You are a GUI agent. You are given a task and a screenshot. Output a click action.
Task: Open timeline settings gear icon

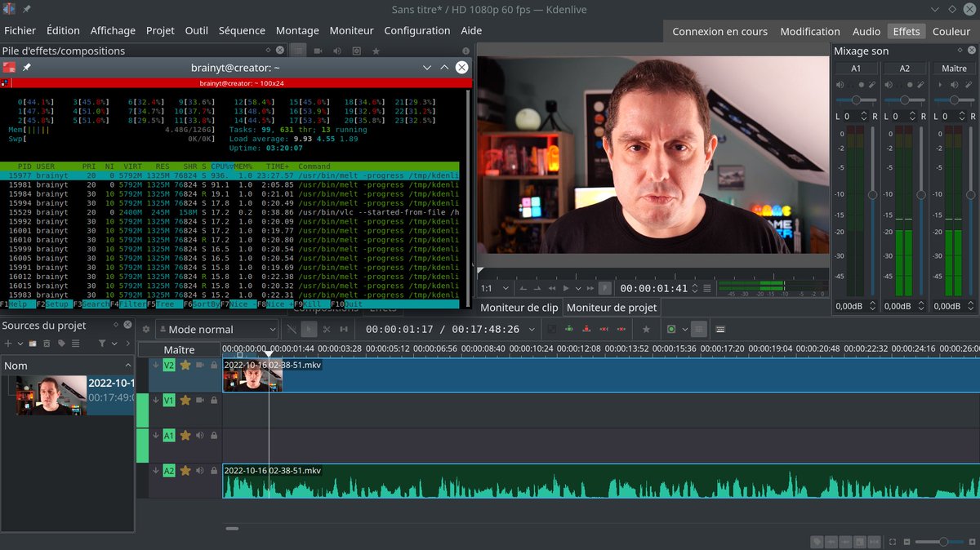146,330
